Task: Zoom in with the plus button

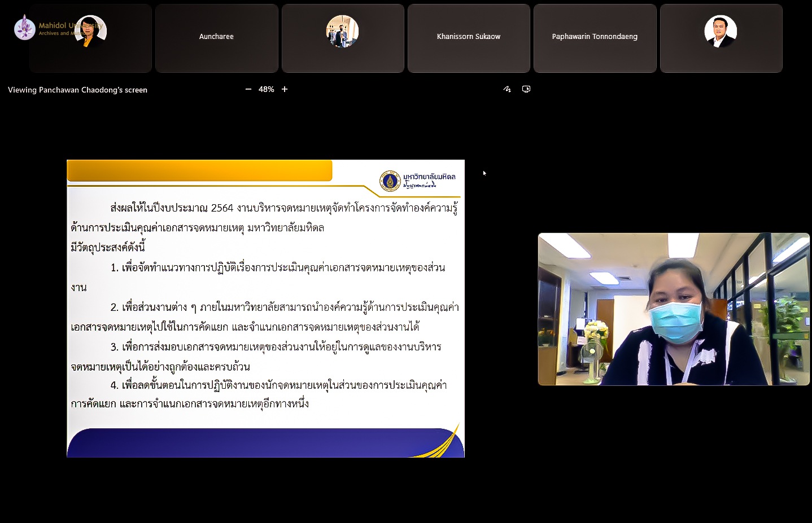Action: click(x=285, y=89)
